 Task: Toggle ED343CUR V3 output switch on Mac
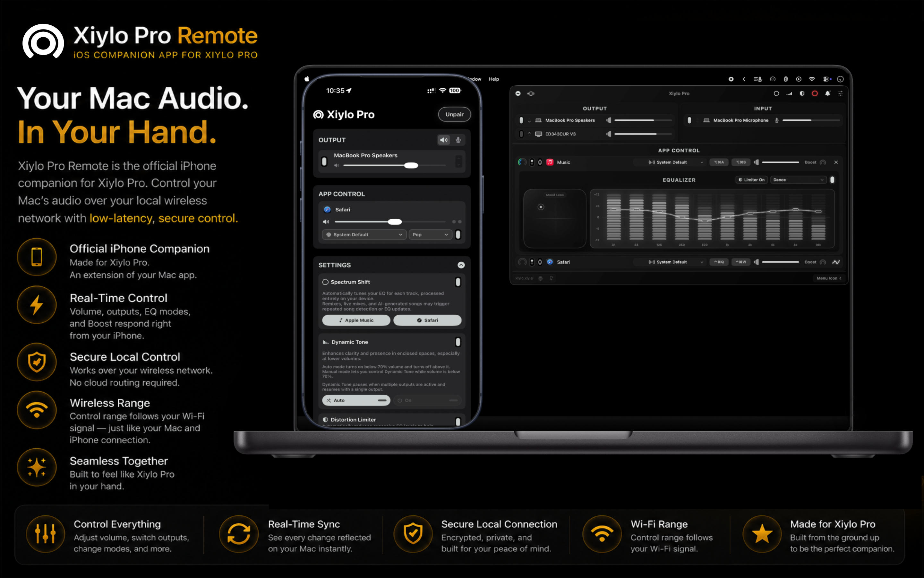(521, 134)
